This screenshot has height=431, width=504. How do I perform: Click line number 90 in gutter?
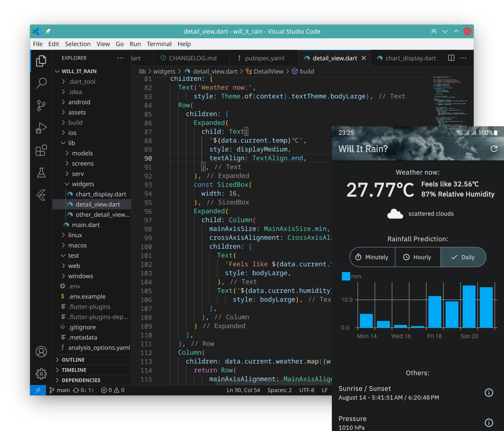coord(148,158)
